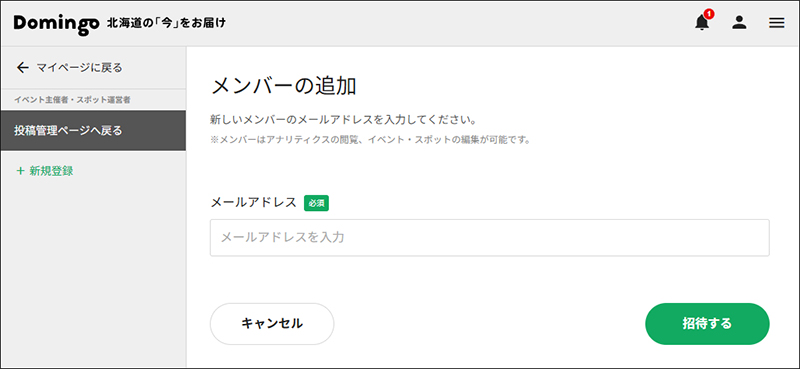Click the red notification count badge
This screenshot has height=369, width=800.
point(708,14)
